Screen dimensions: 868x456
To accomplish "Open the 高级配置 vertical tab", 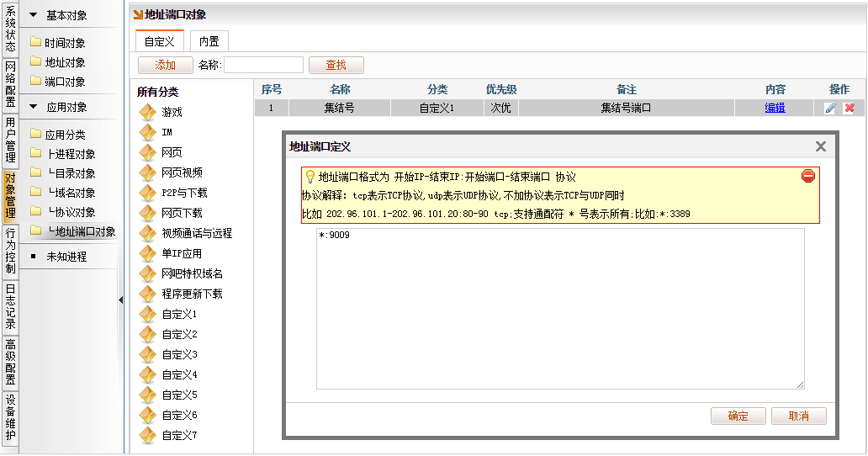I will click(x=11, y=363).
